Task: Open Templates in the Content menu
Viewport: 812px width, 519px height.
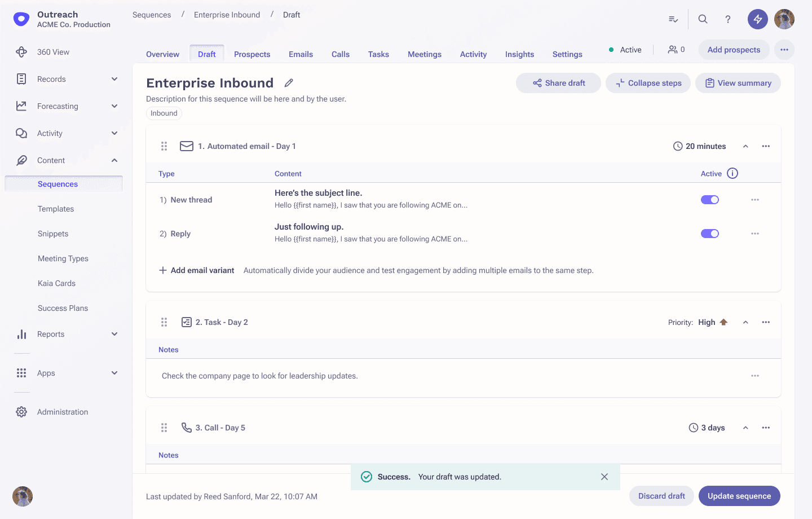Action: point(56,209)
